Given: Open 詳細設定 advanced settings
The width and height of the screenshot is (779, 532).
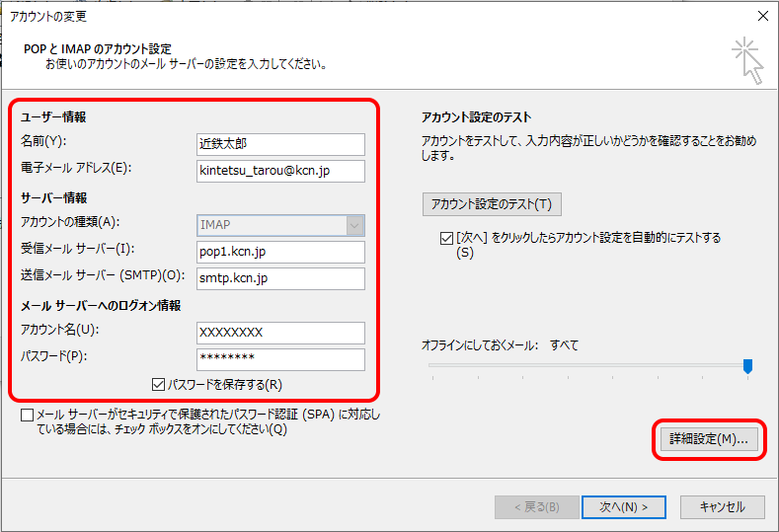Looking at the screenshot, I should coord(708,439).
